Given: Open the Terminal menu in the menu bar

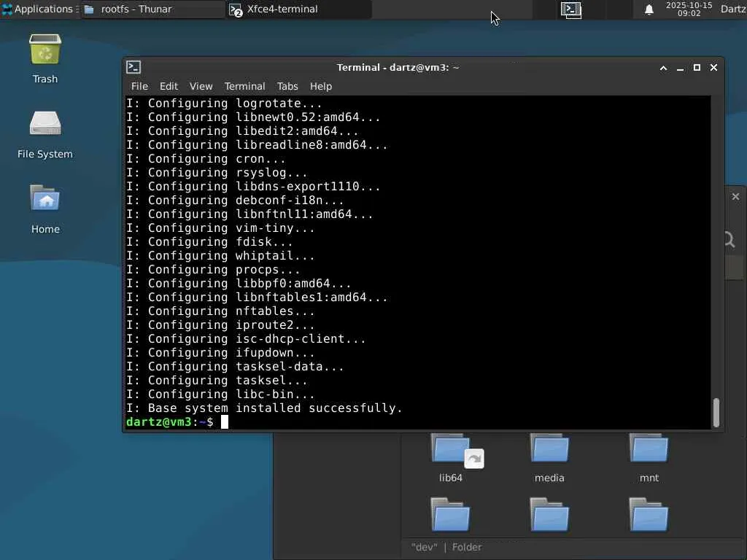Looking at the screenshot, I should point(245,86).
